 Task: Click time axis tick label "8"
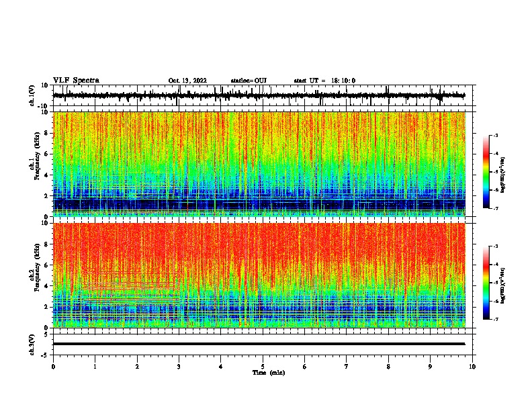(388, 367)
